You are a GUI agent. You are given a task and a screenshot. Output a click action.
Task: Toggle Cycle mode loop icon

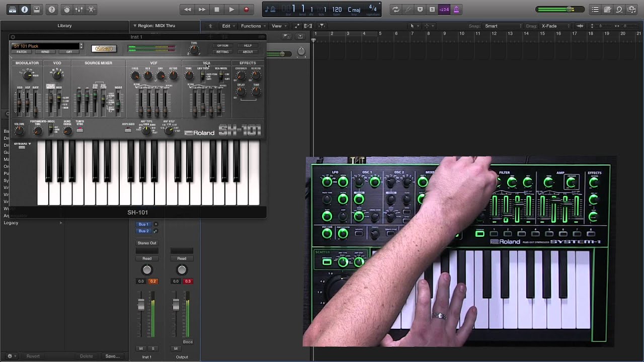point(396,10)
